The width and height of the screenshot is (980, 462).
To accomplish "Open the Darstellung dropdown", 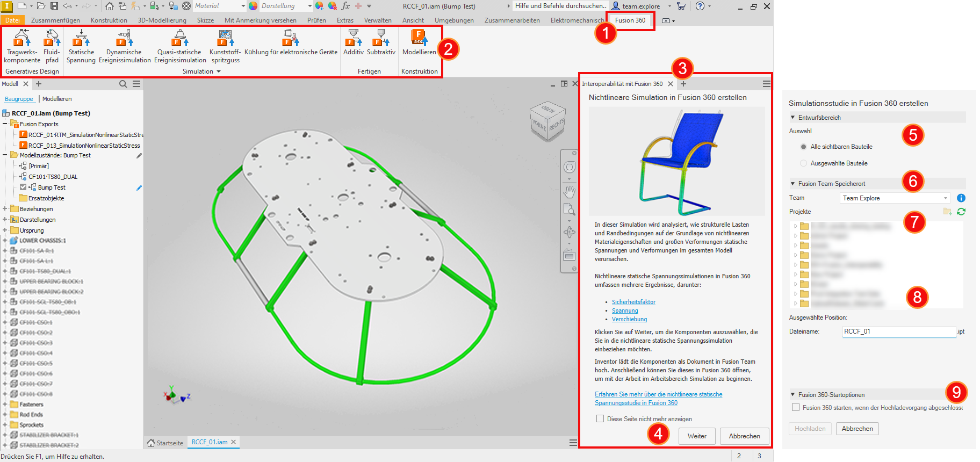I will click(x=286, y=6).
